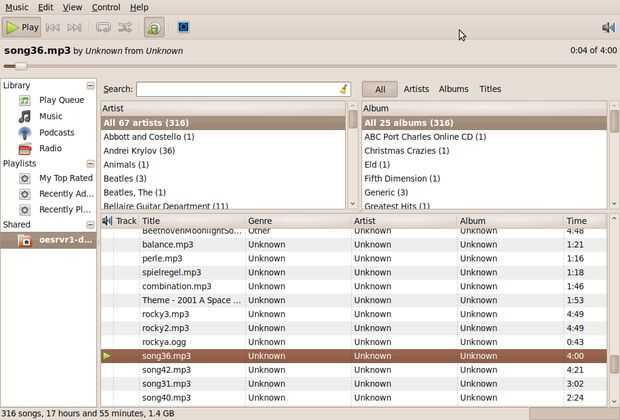The image size is (620, 420).
Task: Select the oesrvr1 shared library
Action: click(48, 240)
